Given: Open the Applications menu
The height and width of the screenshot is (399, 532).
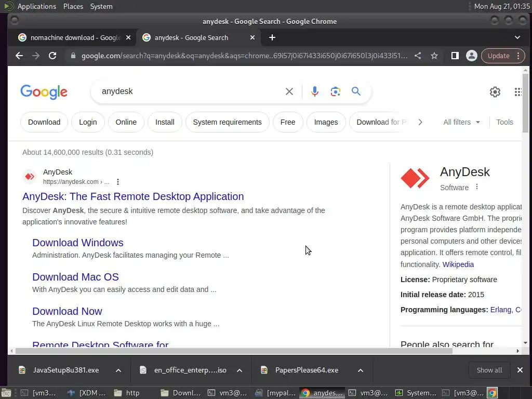Looking at the screenshot, I should point(37,6).
